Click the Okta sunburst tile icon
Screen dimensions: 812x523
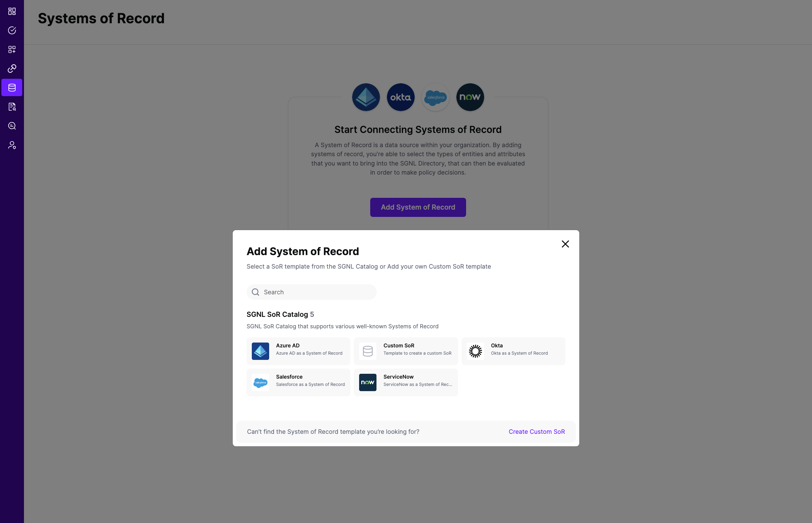click(x=475, y=351)
